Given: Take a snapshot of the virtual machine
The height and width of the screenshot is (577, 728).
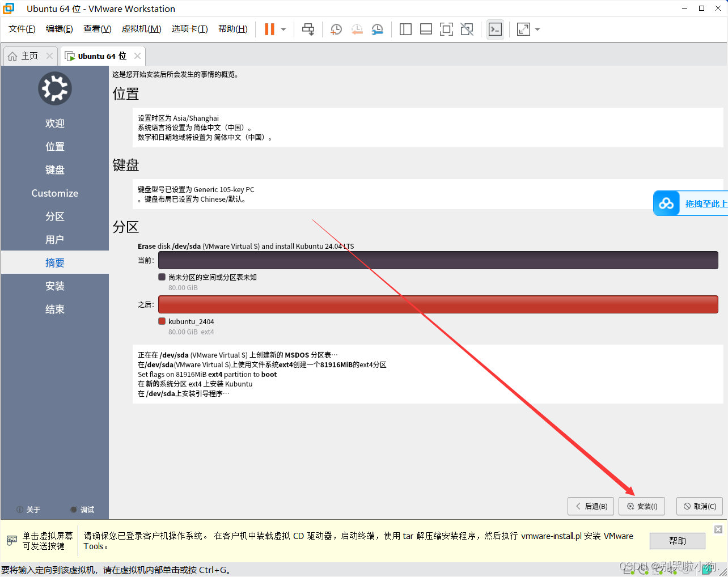Looking at the screenshot, I should pos(336,29).
